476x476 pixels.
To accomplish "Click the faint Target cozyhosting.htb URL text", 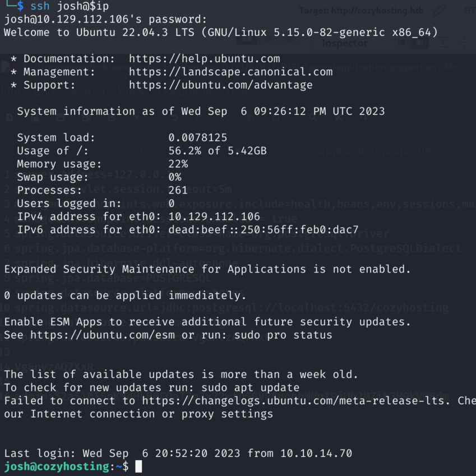I will point(361,11).
